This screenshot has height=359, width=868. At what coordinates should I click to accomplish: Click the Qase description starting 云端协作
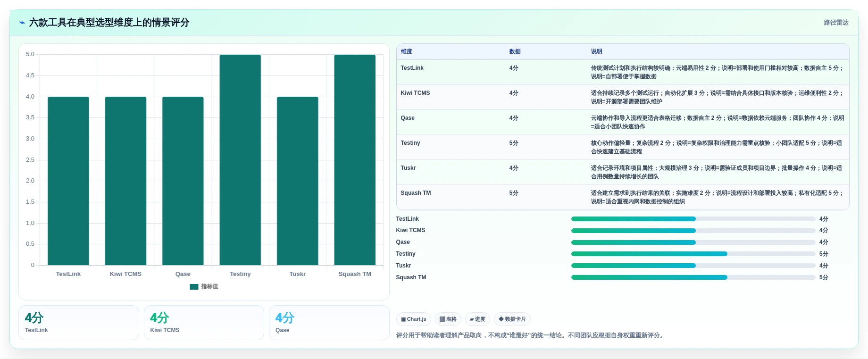coord(717,122)
